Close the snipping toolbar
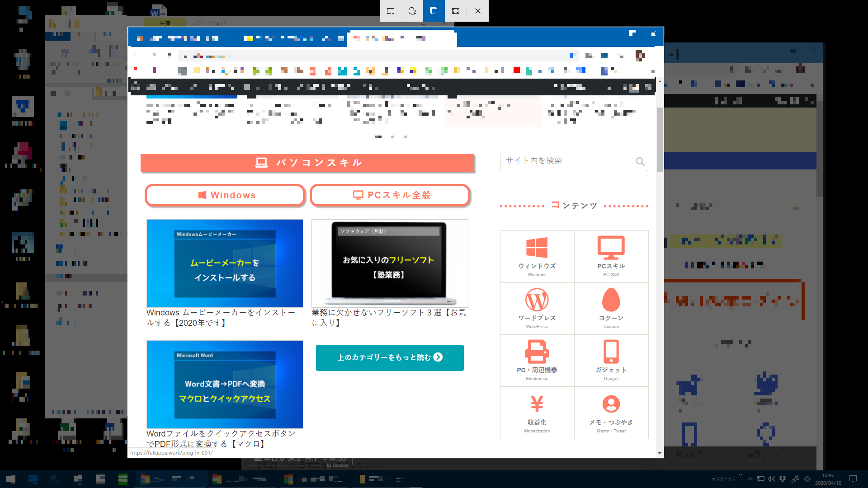The image size is (868, 488). [478, 11]
